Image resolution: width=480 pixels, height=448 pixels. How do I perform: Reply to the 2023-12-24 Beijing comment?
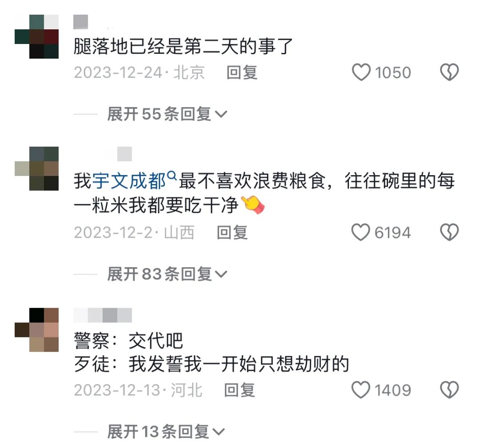tap(242, 72)
